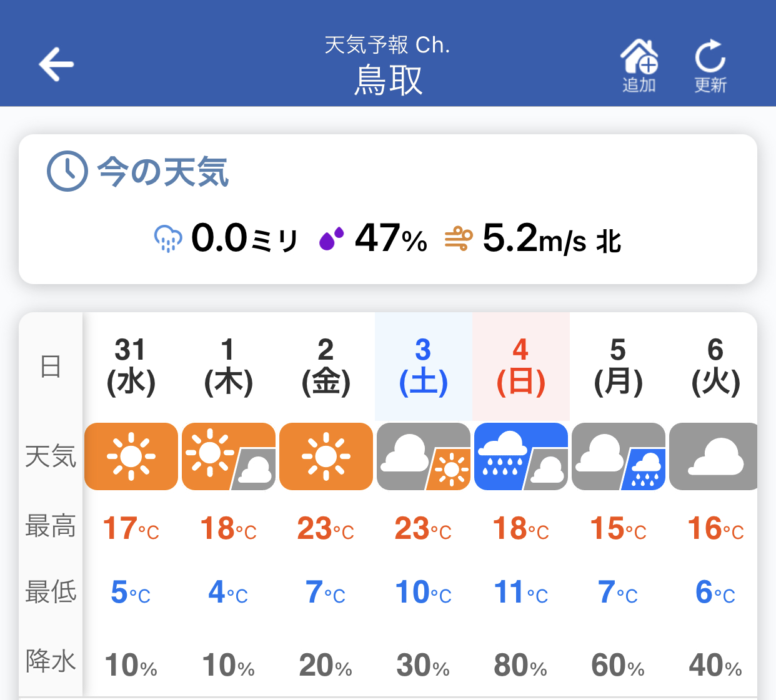Tap the home 追加 icon
776x700 pixels.
coord(639,66)
